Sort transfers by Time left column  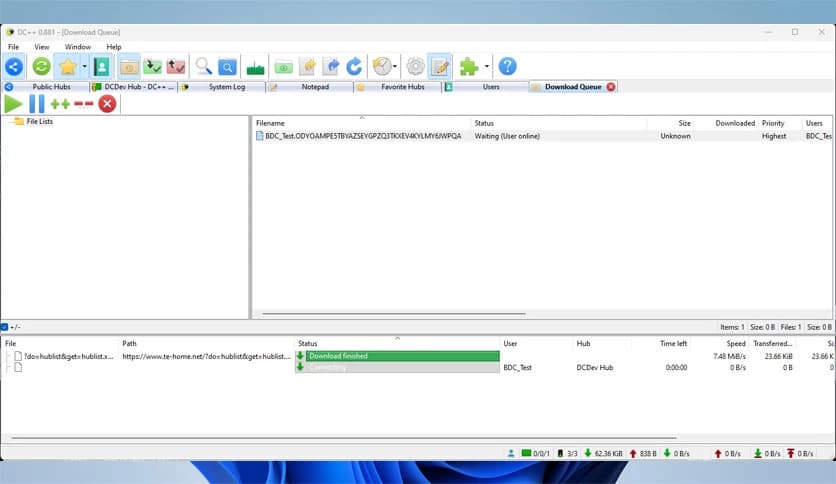click(x=661, y=343)
